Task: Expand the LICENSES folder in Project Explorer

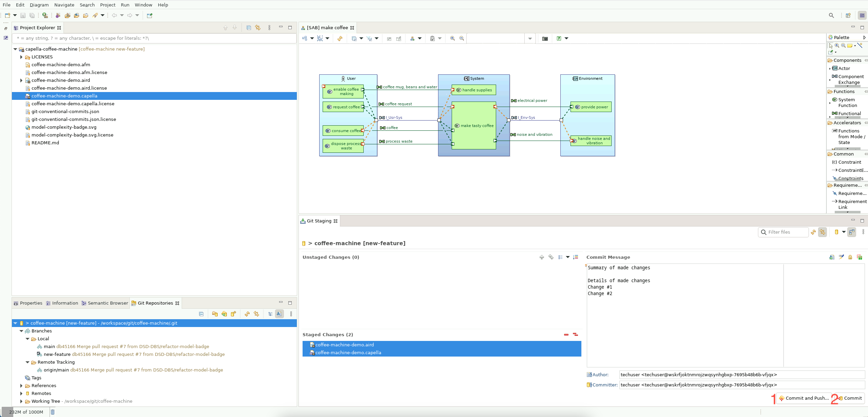Action: pos(21,57)
